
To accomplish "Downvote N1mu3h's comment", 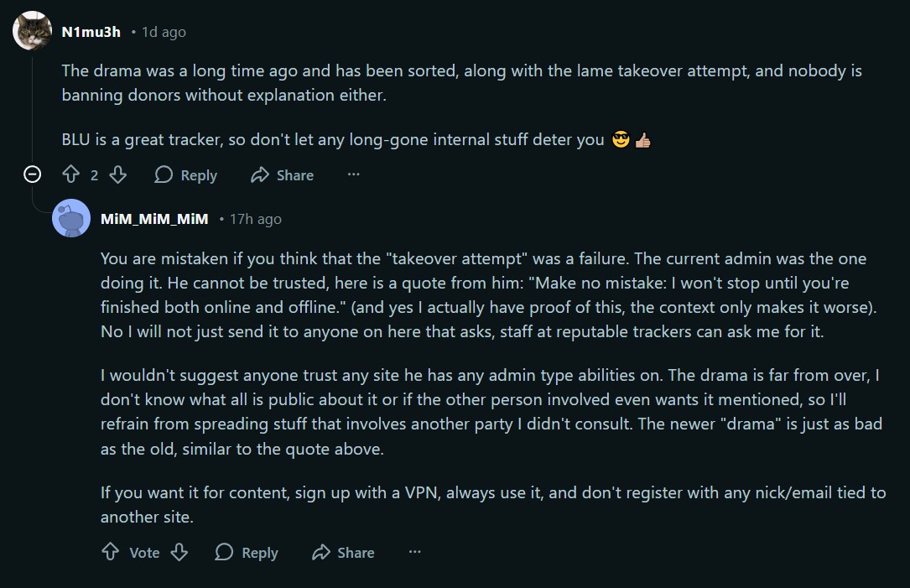I will pos(118,174).
